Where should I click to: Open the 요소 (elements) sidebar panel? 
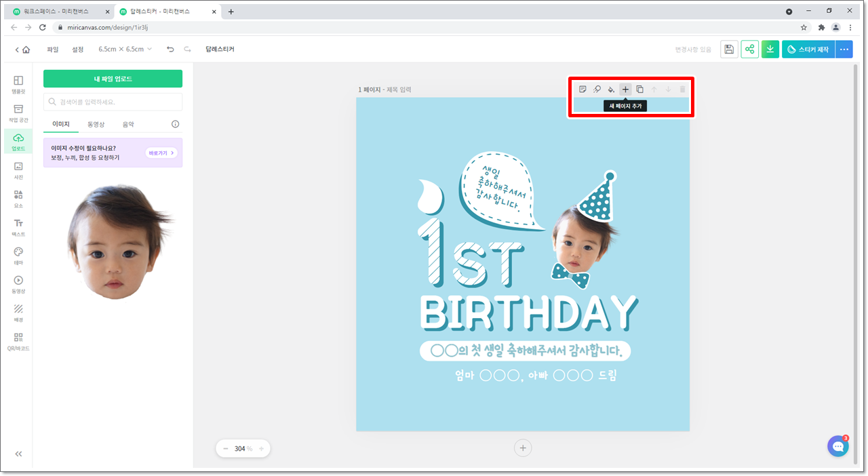(x=18, y=199)
